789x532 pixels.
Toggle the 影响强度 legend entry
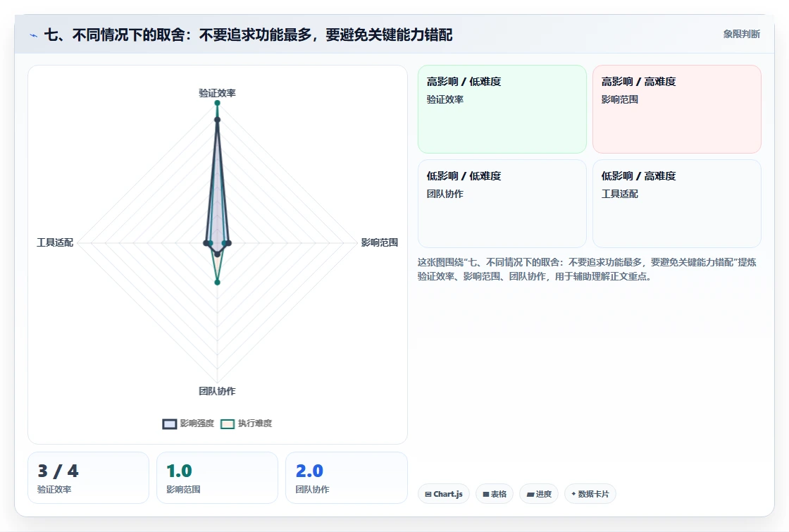pyautogui.click(x=188, y=423)
